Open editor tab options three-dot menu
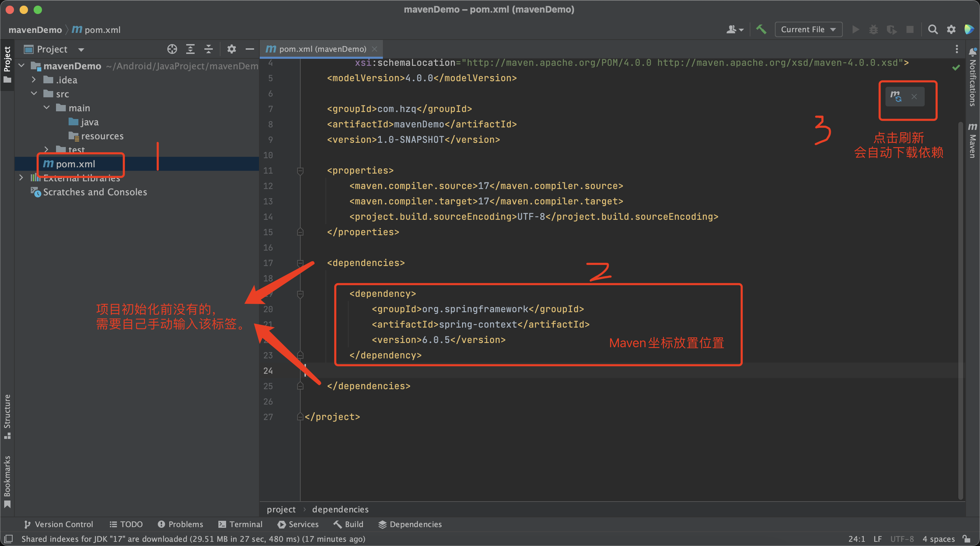Image resolution: width=980 pixels, height=546 pixels. (x=957, y=49)
